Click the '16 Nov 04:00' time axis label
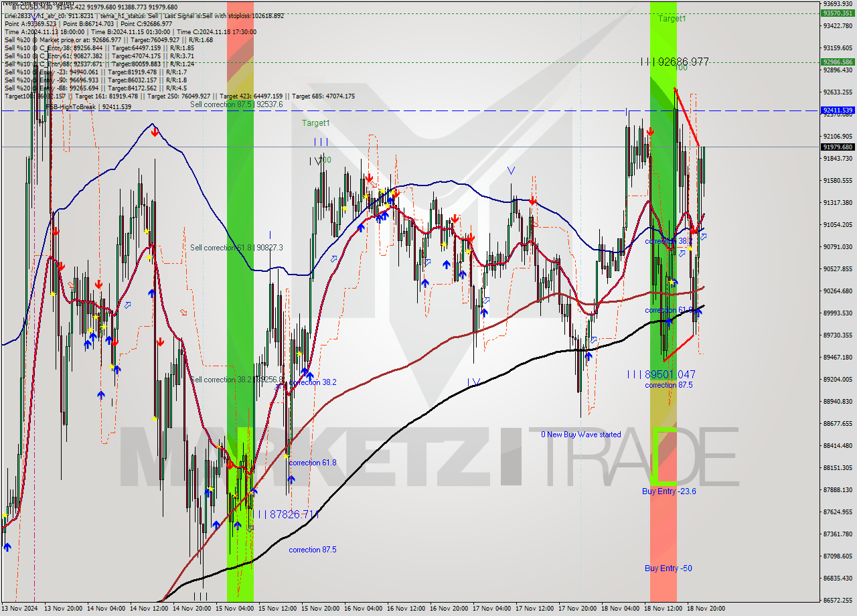Viewport: 857px width, 616px height. (364, 609)
